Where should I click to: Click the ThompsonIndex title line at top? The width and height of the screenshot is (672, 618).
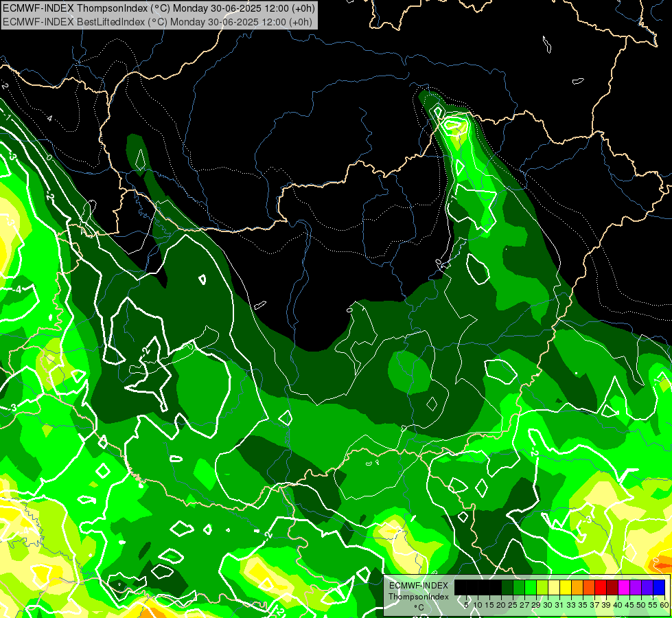(159, 8)
